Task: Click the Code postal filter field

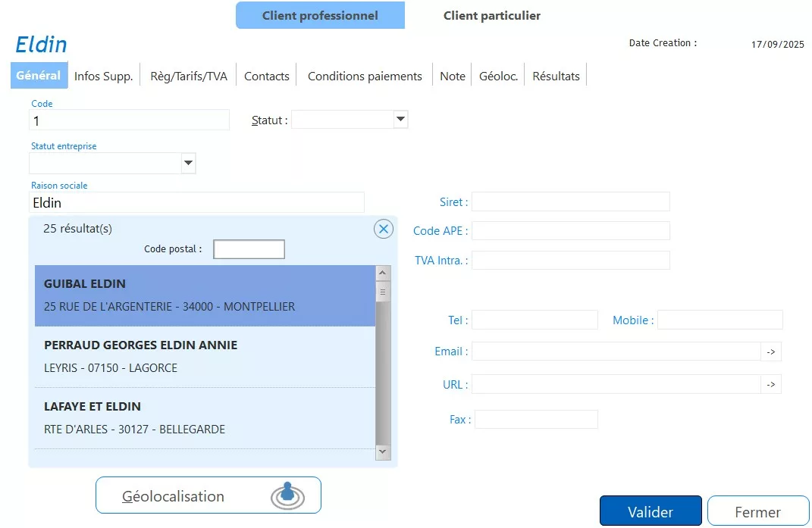Action: click(x=249, y=249)
